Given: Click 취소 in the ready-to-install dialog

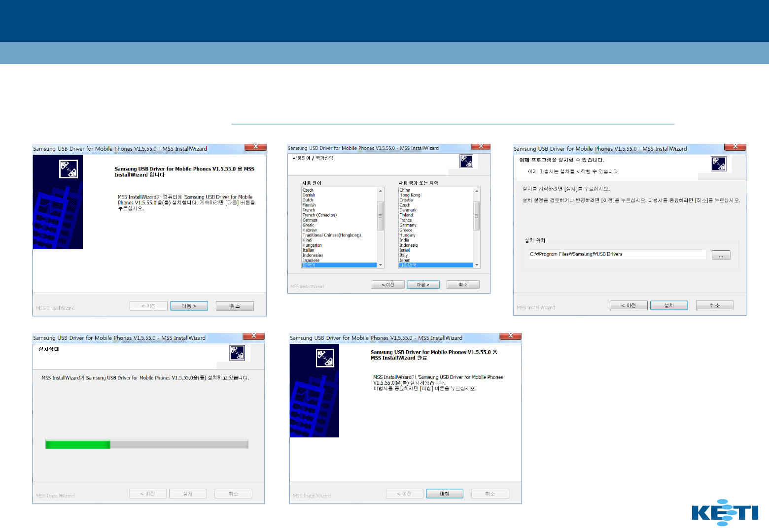Looking at the screenshot, I should 715,305.
